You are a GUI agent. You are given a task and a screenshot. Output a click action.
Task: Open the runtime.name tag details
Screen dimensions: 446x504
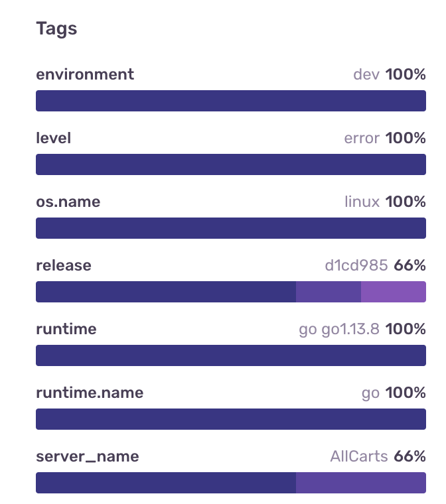tap(90, 393)
